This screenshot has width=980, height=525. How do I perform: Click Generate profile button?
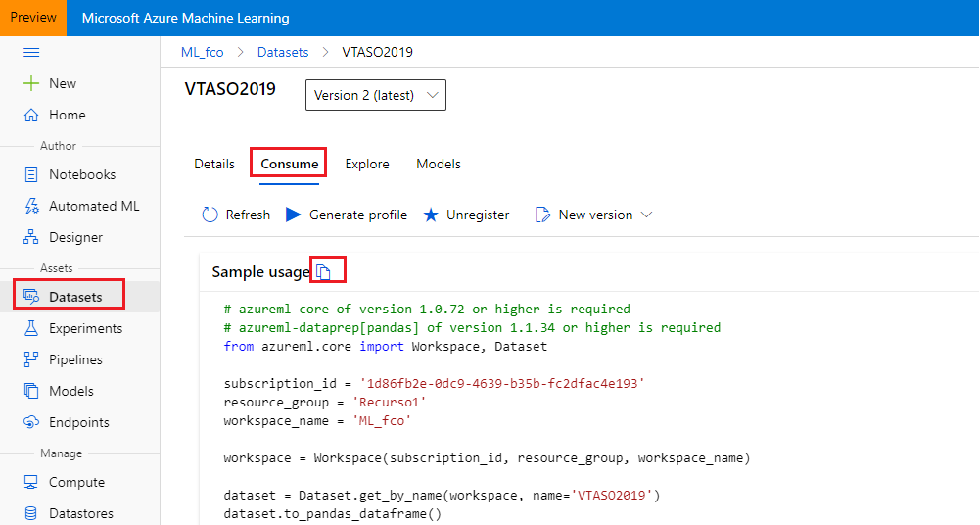pyautogui.click(x=347, y=215)
